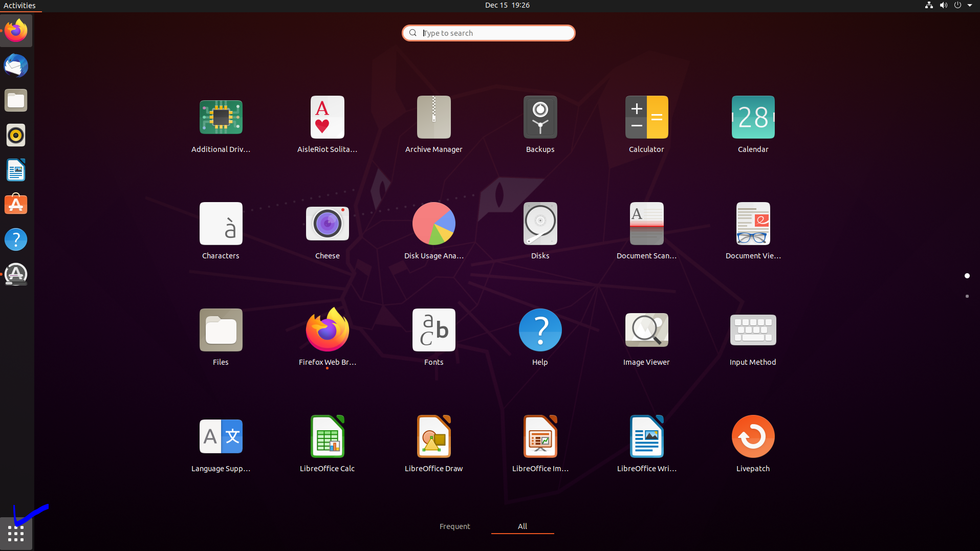Select the All apps tab
This screenshot has width=980, height=551.
[x=522, y=526]
